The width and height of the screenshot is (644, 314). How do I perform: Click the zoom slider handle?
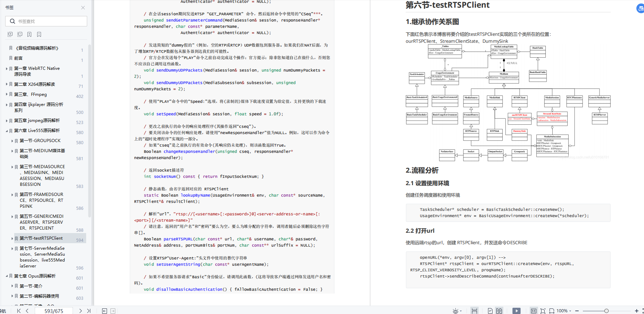point(606,311)
